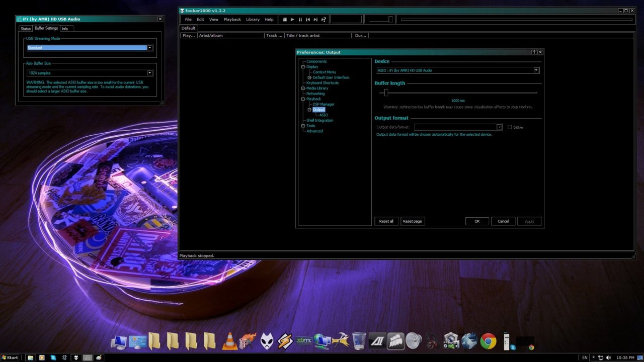Click the EN language indicator in tray
The image size is (644, 362).
[585, 357]
